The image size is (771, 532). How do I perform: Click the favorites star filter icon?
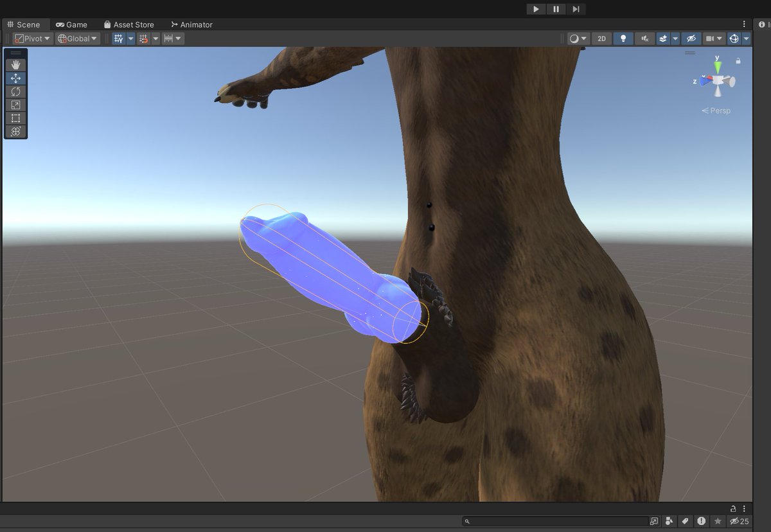[x=718, y=521]
